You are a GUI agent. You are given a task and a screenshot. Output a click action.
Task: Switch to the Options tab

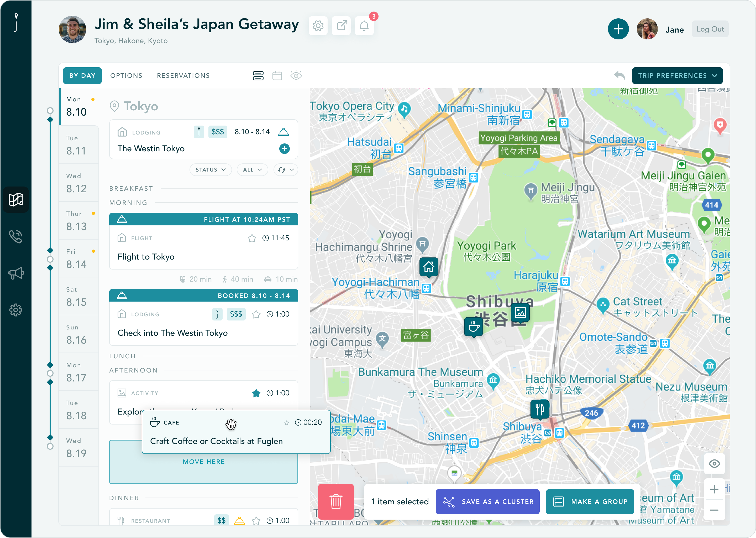[x=126, y=76]
